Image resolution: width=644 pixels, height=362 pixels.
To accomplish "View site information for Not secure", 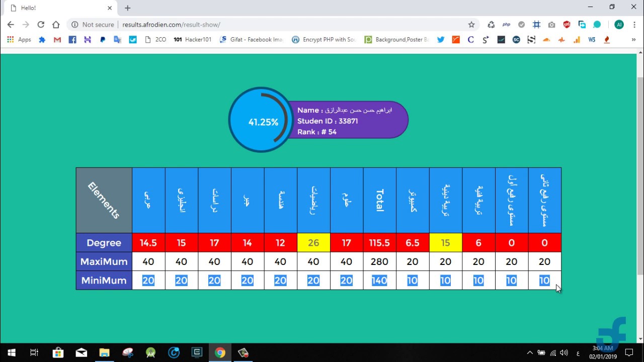I will [x=93, y=24].
